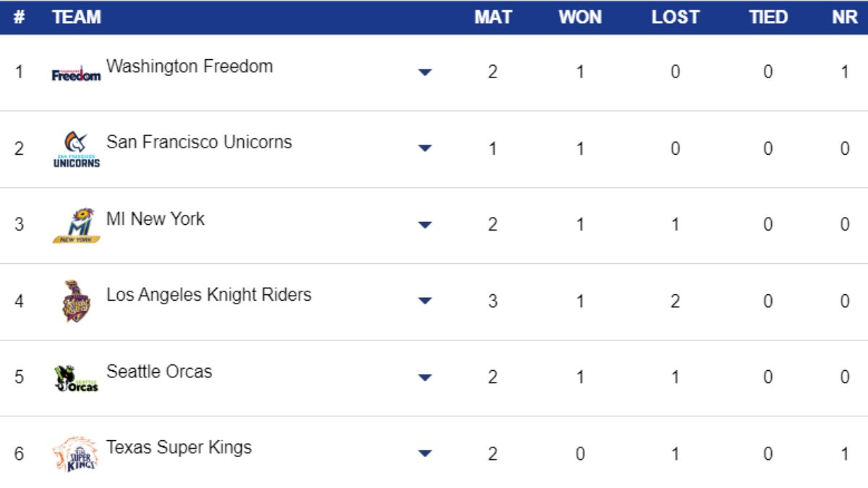Image resolution: width=868 pixels, height=488 pixels.
Task: Click the Texas Super Kings logo
Action: [x=76, y=454]
